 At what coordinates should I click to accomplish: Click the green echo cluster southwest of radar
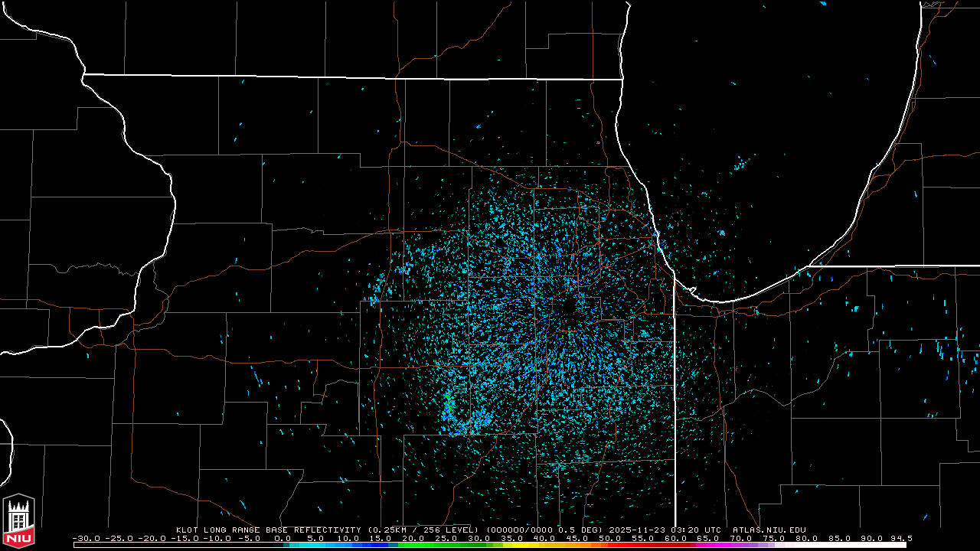click(449, 400)
